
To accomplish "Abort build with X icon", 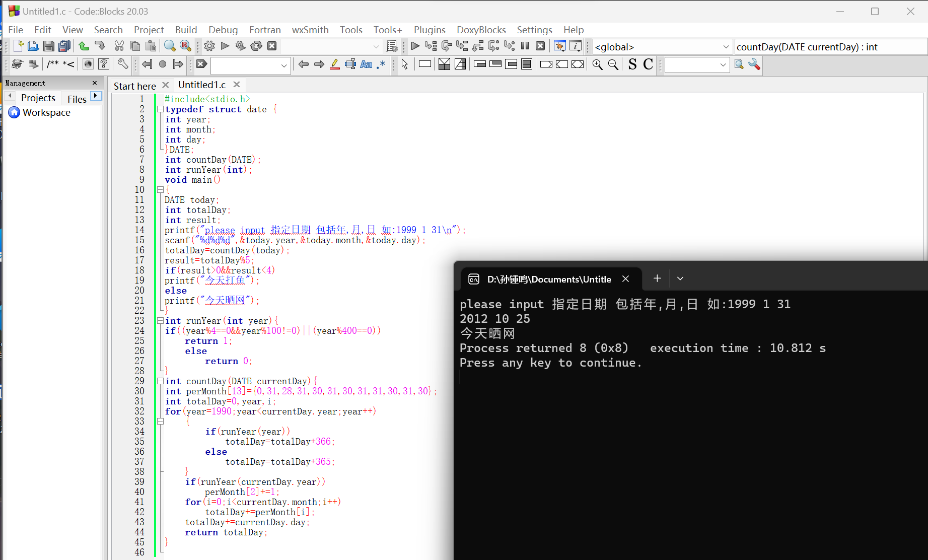I will click(x=272, y=46).
